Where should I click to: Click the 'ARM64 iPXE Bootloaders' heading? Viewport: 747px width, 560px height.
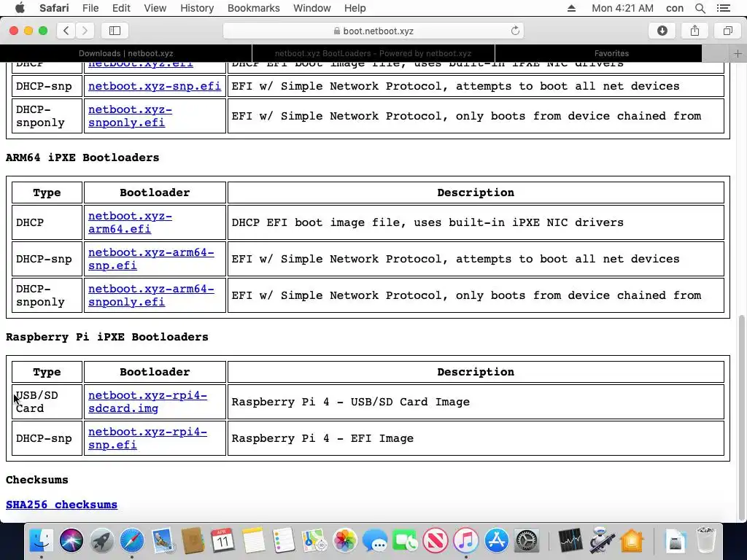pos(82,157)
